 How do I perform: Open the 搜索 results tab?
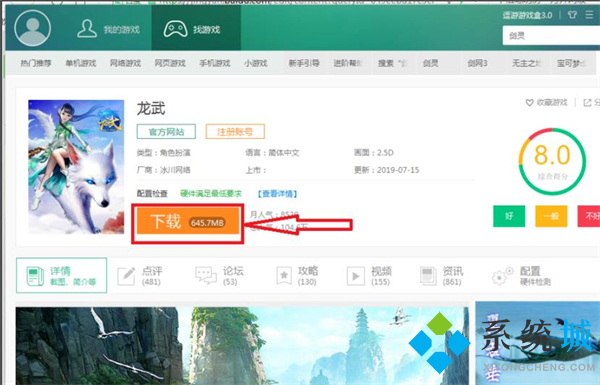point(392,64)
